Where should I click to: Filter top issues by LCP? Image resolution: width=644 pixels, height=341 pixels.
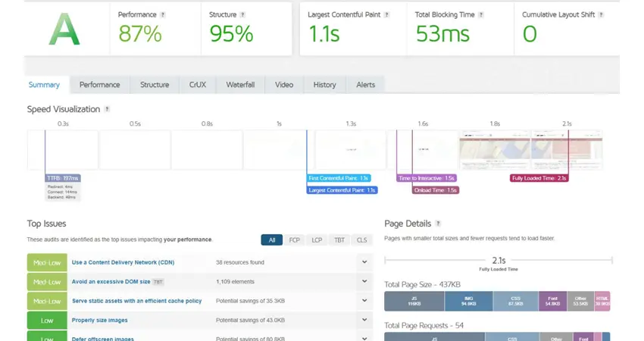(317, 240)
